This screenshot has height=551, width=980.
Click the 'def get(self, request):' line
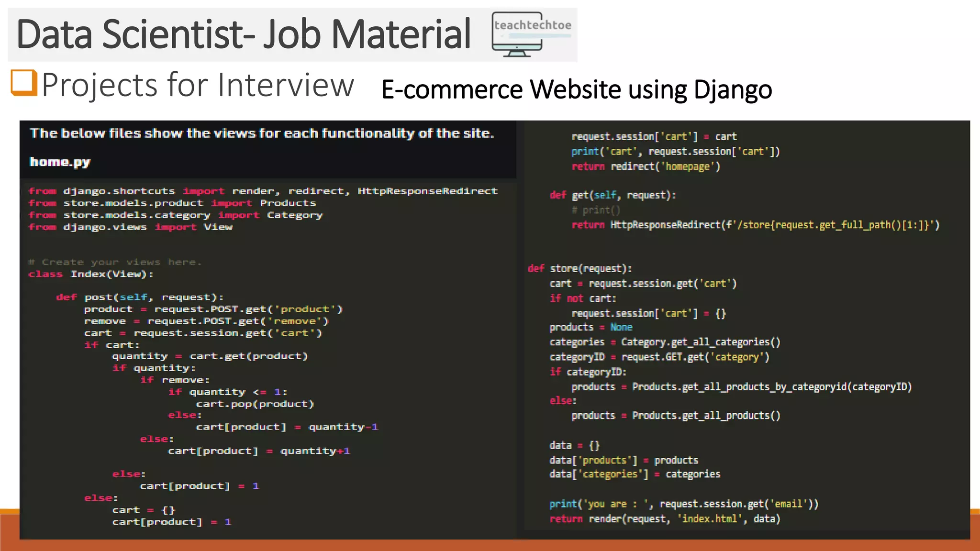tap(613, 195)
